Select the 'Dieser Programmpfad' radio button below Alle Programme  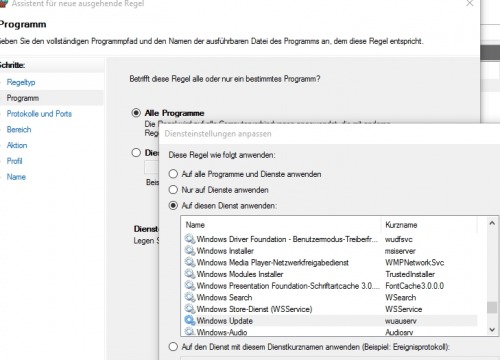(x=136, y=153)
